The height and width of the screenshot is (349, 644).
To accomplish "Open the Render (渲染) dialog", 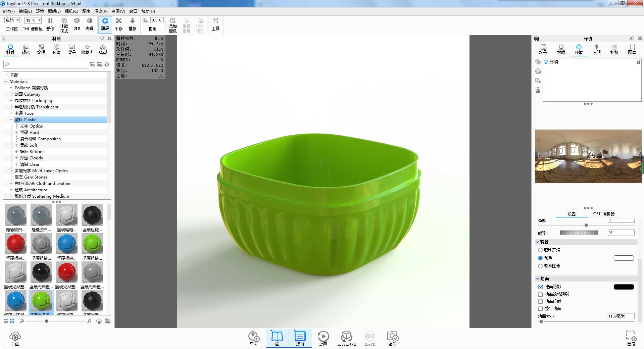I will [393, 338].
